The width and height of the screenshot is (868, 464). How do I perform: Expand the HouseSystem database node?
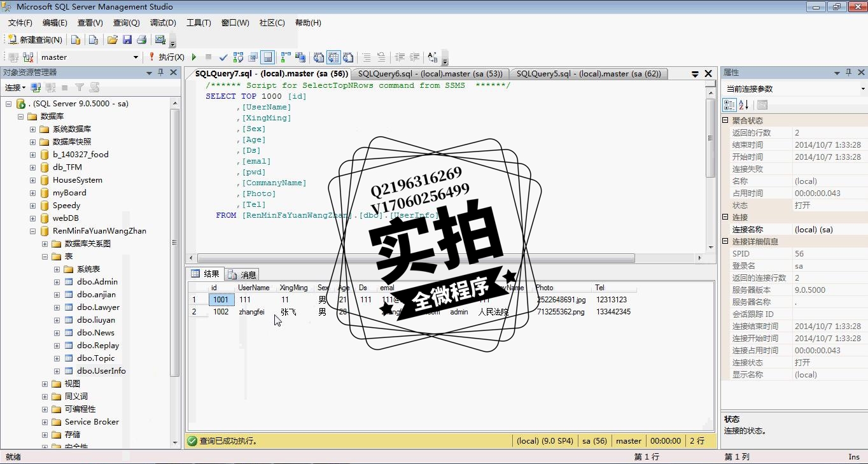[32, 180]
